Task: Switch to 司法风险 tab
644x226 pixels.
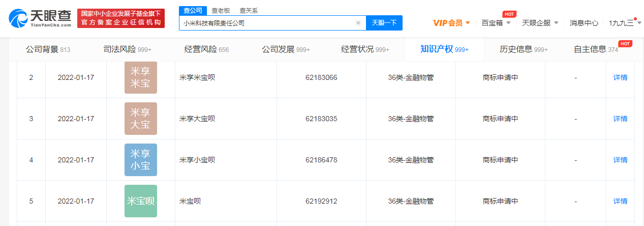Action: (127, 49)
